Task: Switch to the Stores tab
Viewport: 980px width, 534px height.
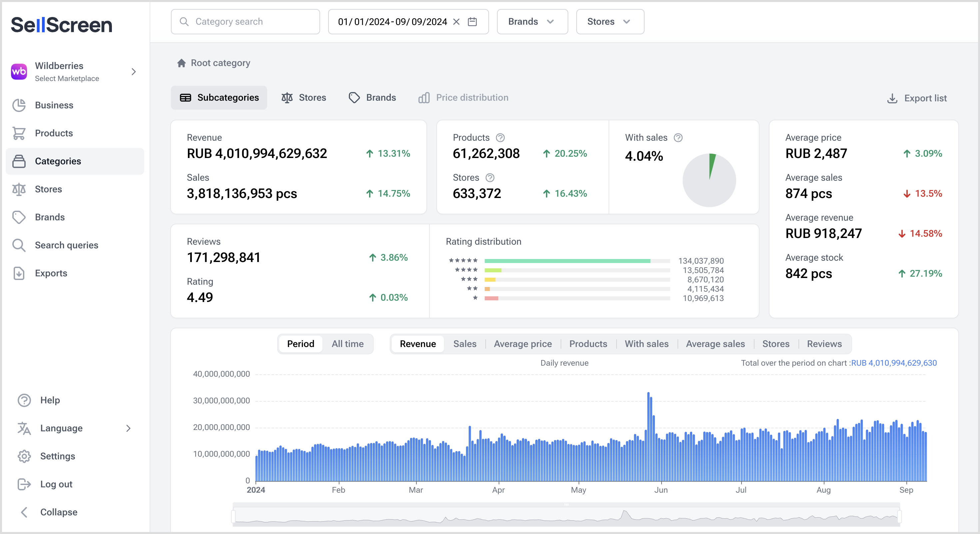Action: point(304,97)
